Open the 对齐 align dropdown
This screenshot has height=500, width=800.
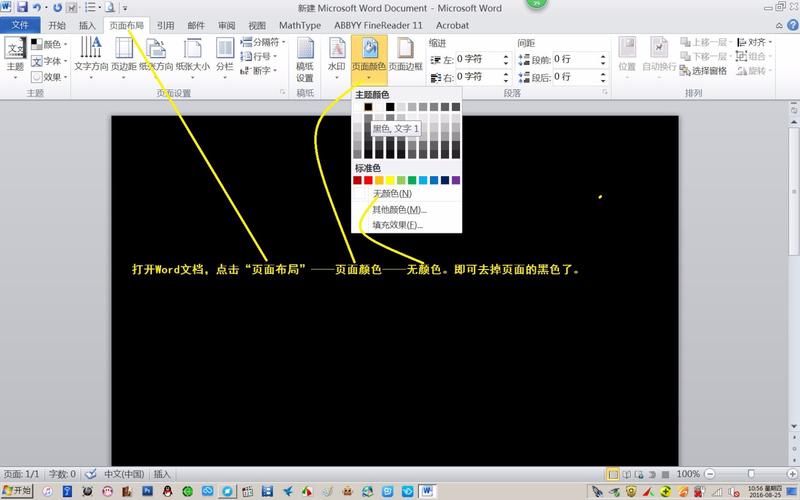(x=755, y=42)
